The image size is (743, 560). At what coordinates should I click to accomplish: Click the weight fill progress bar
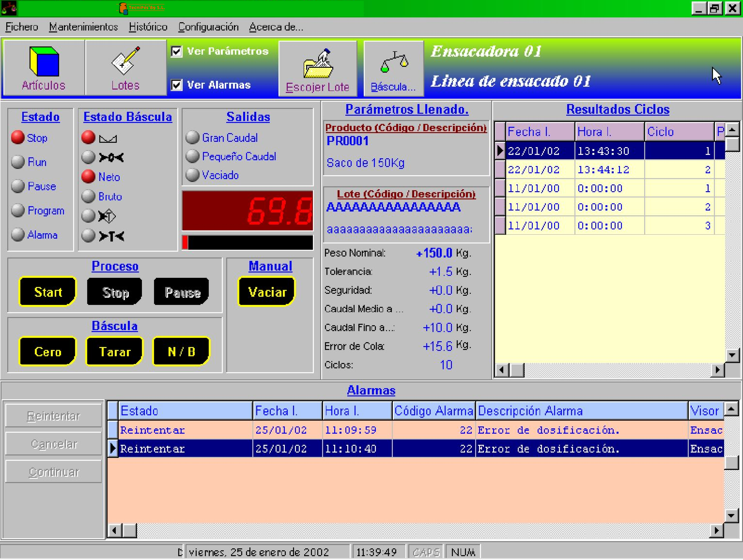pyautogui.click(x=248, y=242)
